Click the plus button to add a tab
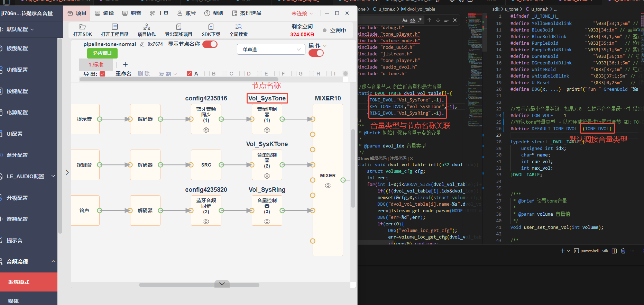The image size is (644, 305). tap(126, 64)
